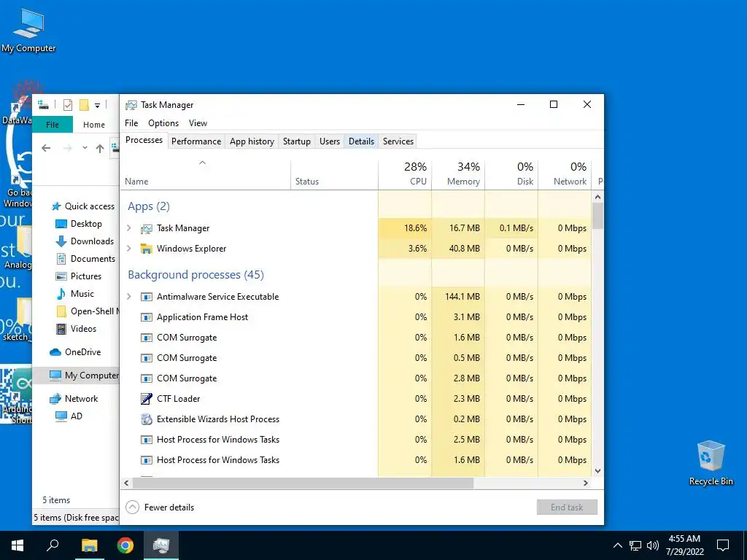Viewport: 747px width, 560px height.
Task: Open the Recycle Bin desktop icon
Action: click(x=711, y=463)
